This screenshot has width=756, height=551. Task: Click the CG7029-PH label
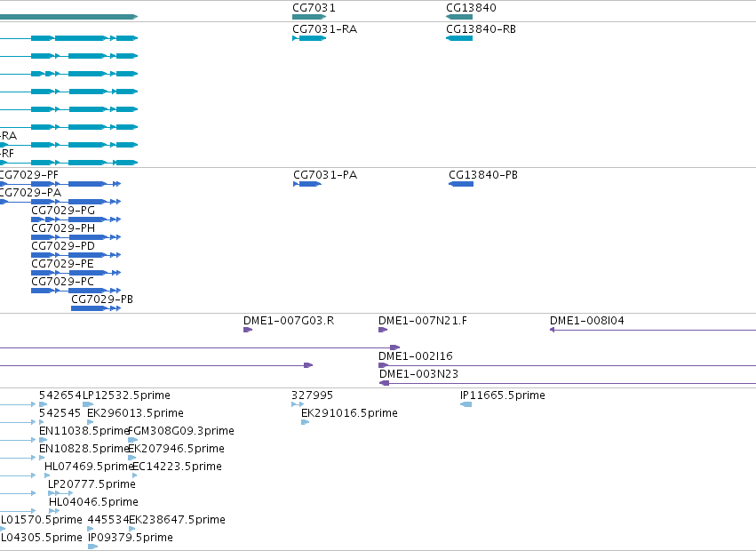63,228
